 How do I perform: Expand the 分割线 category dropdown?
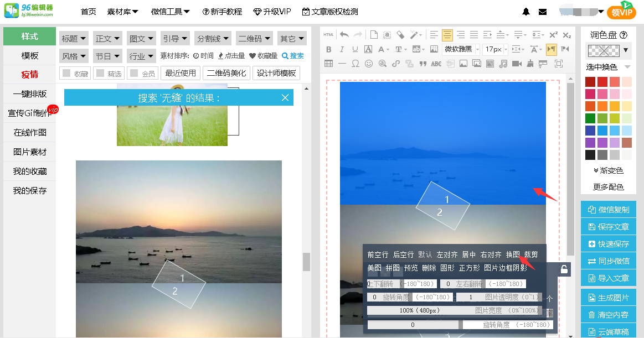[213, 39]
